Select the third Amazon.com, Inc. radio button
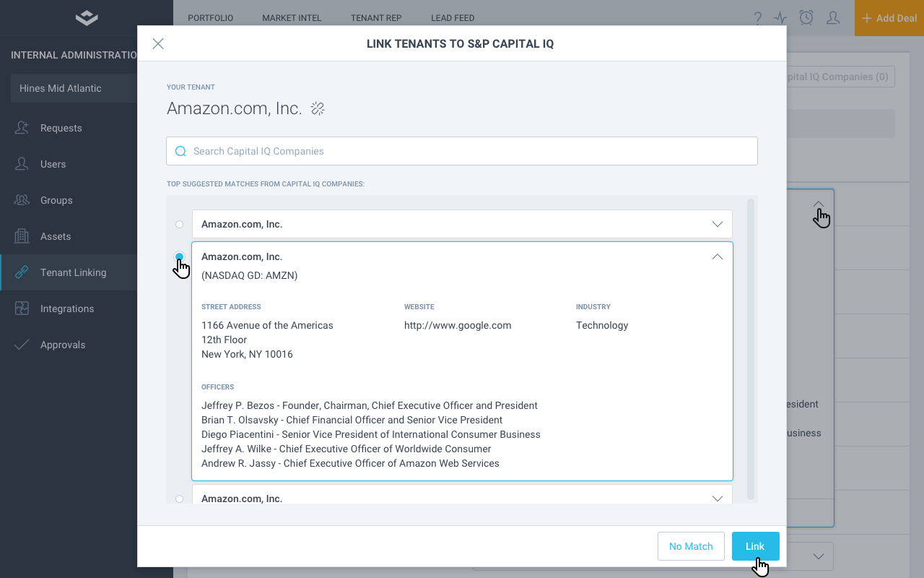 click(x=180, y=499)
